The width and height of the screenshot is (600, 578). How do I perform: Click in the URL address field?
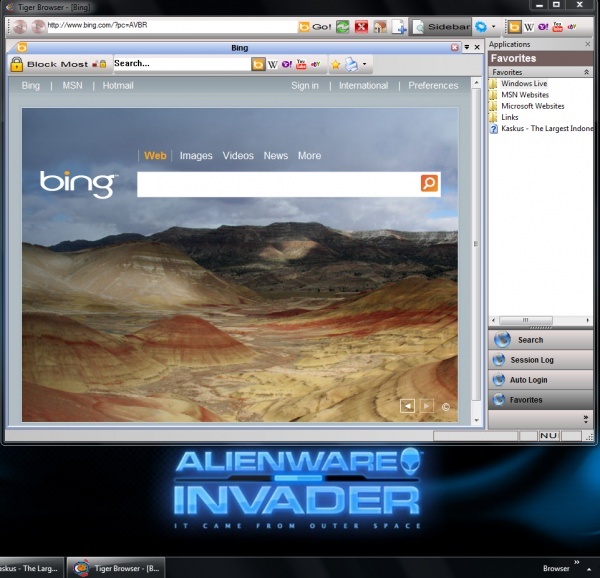point(172,26)
